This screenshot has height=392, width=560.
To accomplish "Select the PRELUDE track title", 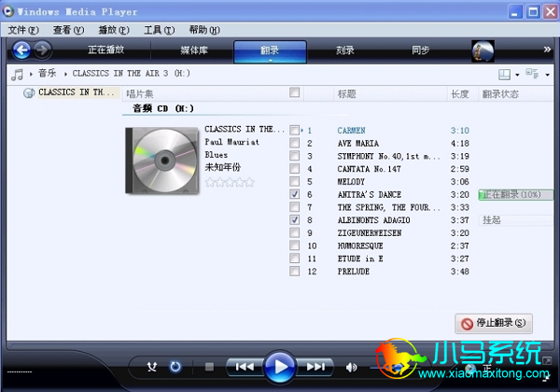I will pyautogui.click(x=354, y=272).
